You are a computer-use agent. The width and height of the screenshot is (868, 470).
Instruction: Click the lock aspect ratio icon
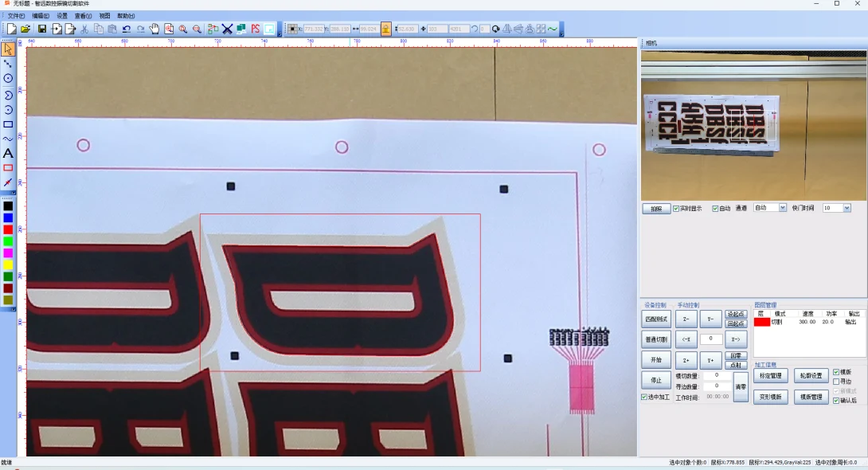point(386,29)
